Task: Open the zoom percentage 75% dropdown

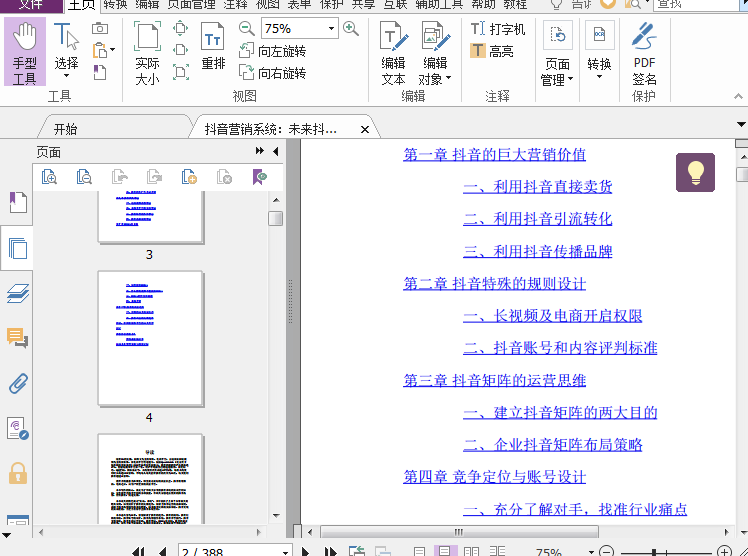Action: click(x=331, y=29)
